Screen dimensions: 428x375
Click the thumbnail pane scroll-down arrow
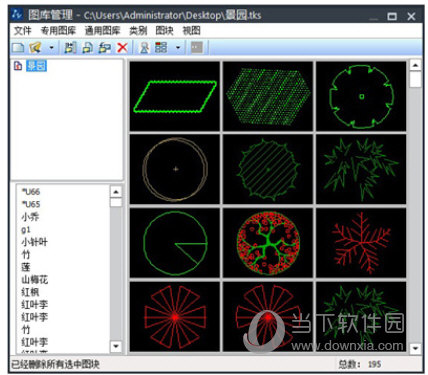coord(415,348)
